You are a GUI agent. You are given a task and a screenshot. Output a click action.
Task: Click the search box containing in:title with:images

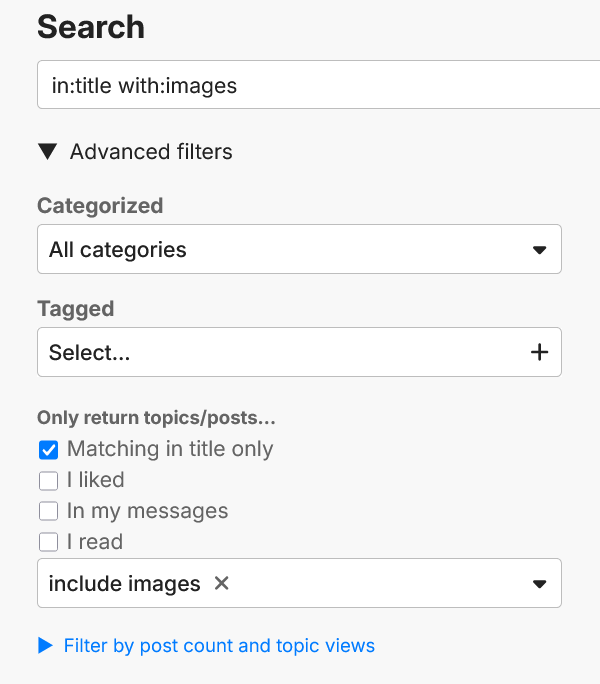pyautogui.click(x=300, y=85)
